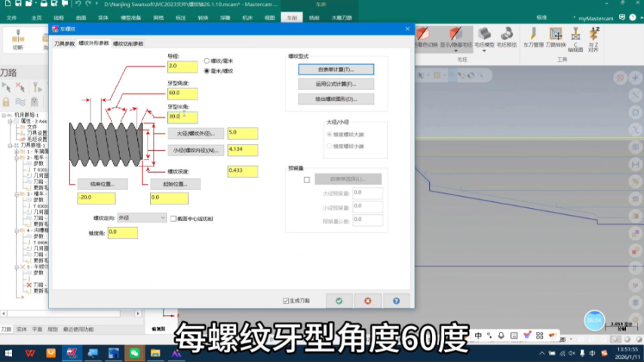This screenshot has height=362, width=644.
Task: Click the Stock Preview (毛坯预览) icon
Action: pyautogui.click(x=507, y=35)
